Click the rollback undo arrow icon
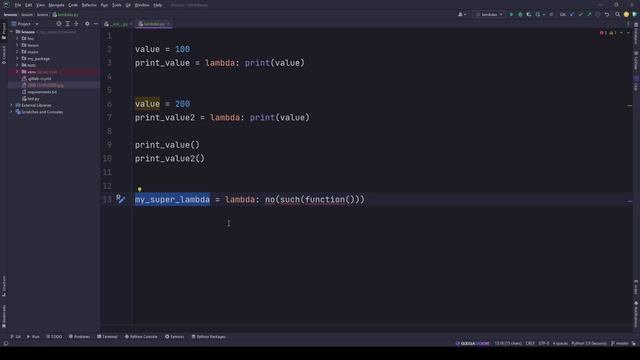 point(607,14)
